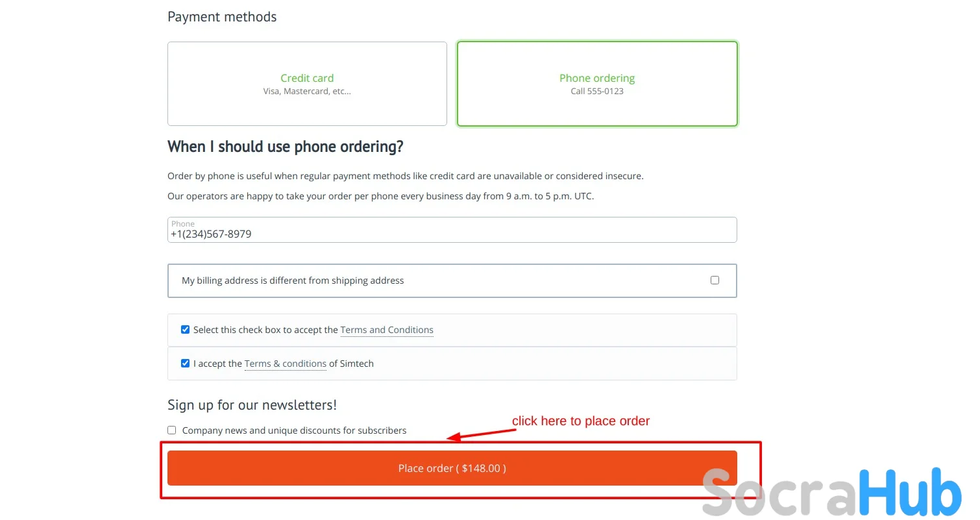Select the Credit card payment method
The image size is (980, 520).
[307, 84]
